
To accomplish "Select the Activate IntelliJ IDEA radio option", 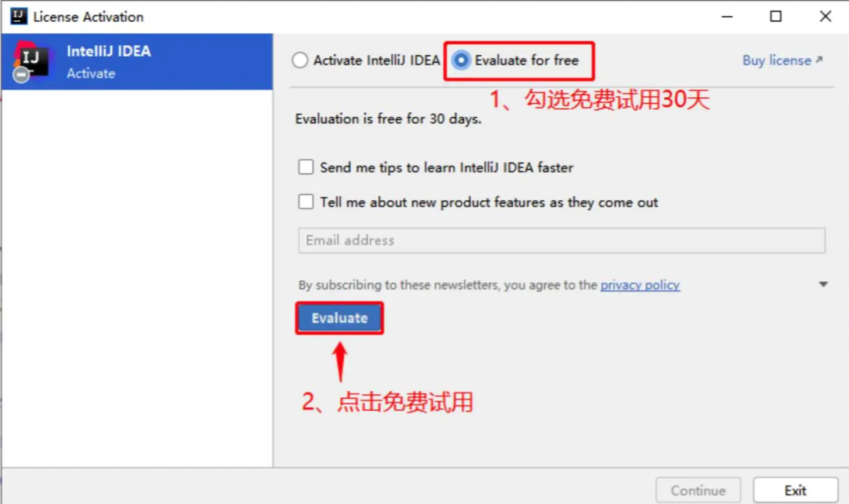I will pyautogui.click(x=300, y=61).
